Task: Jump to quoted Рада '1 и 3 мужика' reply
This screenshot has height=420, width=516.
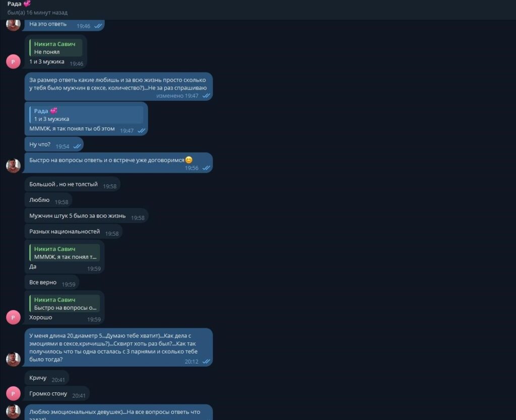Action: 86,115
